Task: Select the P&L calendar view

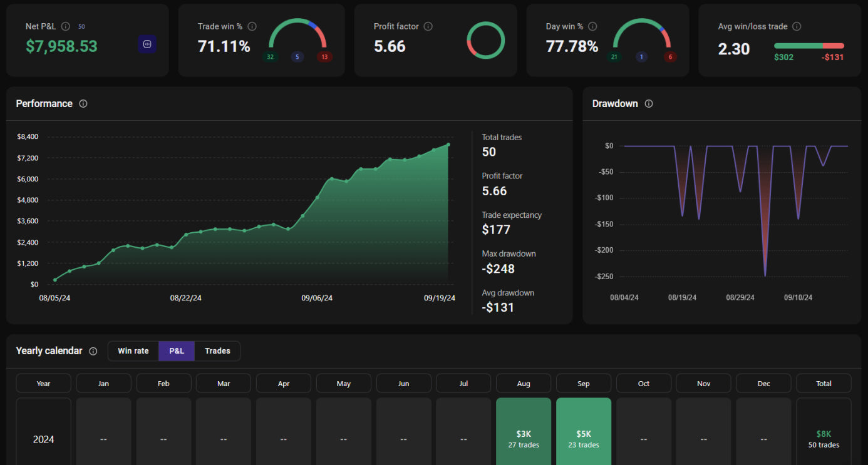Action: 177,351
